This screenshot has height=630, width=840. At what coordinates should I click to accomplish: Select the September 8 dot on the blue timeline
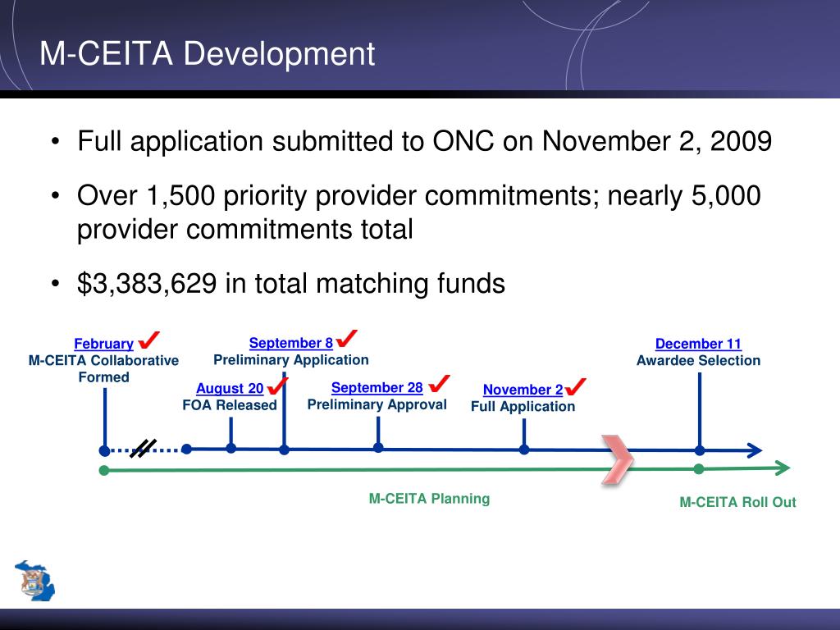point(285,450)
